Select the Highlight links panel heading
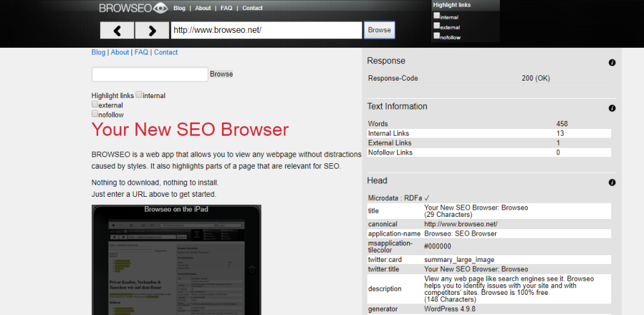Screen dimensions: 644x315 click(x=451, y=5)
